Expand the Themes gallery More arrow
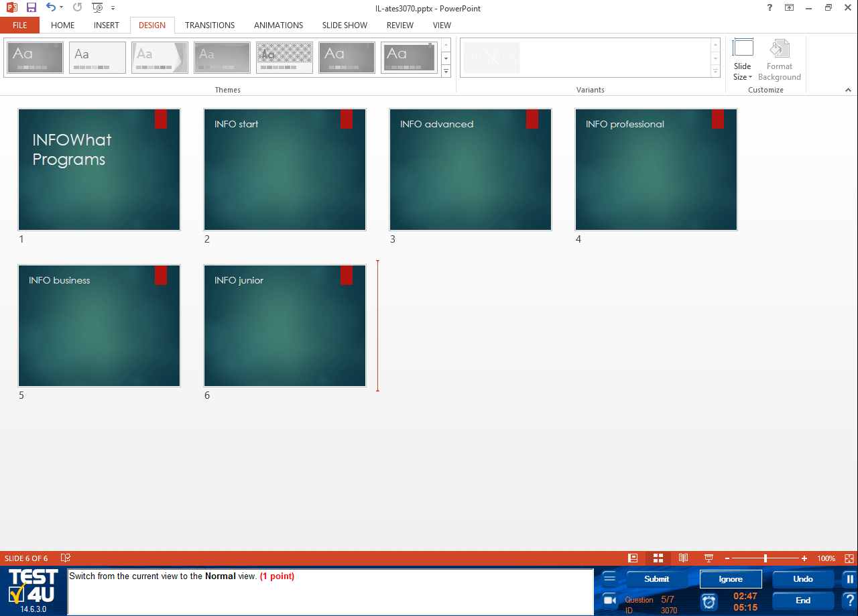The image size is (858, 616). point(446,72)
